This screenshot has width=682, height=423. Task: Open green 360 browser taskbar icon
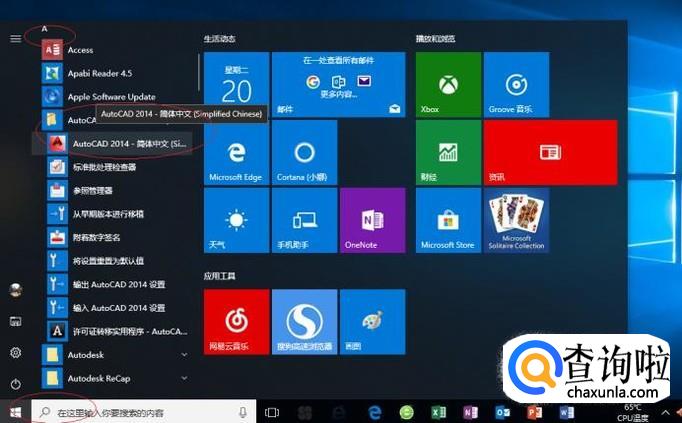[406, 412]
